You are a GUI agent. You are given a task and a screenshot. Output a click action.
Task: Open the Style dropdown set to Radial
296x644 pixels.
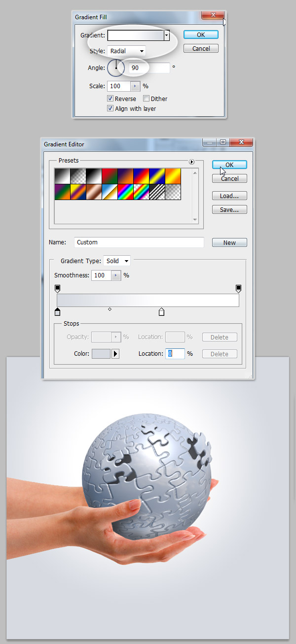click(x=126, y=51)
